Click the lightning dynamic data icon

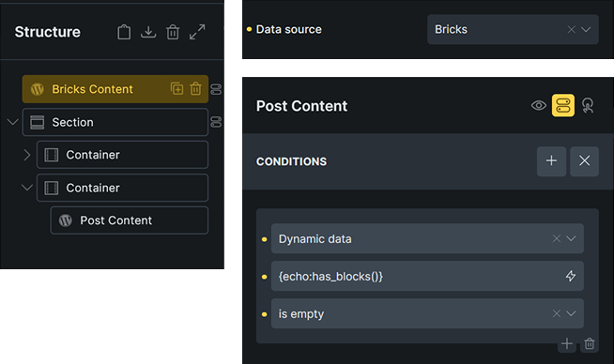571,276
